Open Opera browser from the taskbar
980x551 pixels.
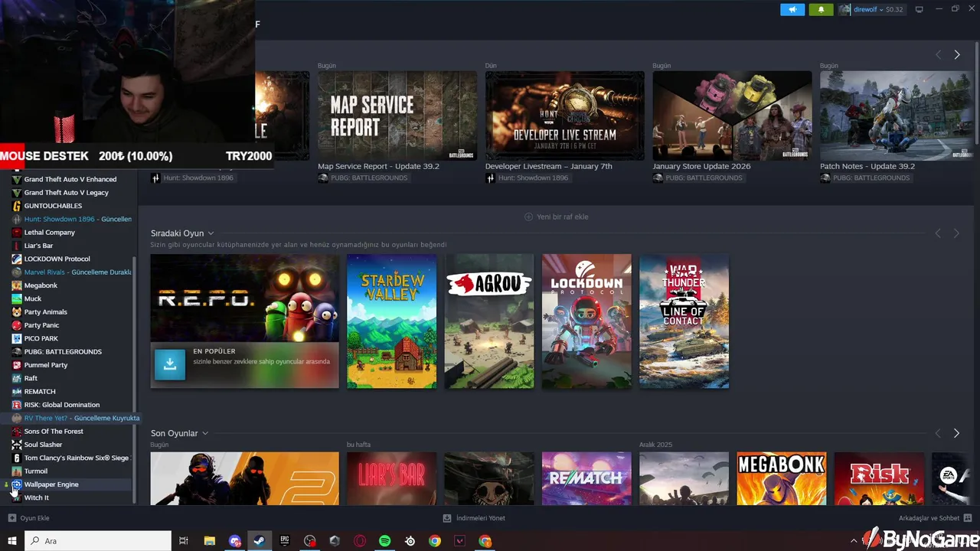(x=360, y=541)
